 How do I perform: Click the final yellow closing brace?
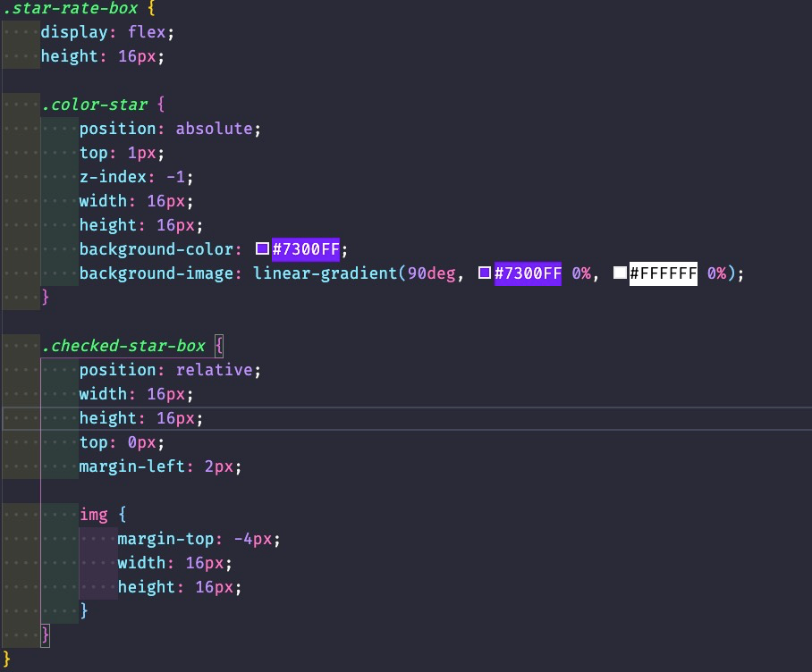point(6,659)
